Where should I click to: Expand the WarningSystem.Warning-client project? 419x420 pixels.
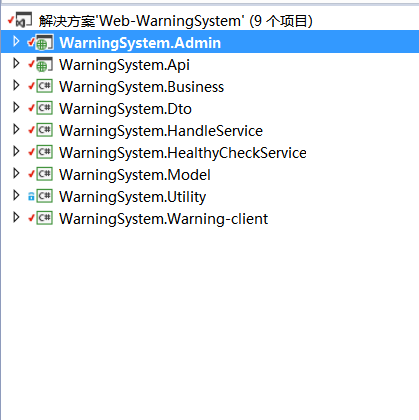click(x=16, y=217)
